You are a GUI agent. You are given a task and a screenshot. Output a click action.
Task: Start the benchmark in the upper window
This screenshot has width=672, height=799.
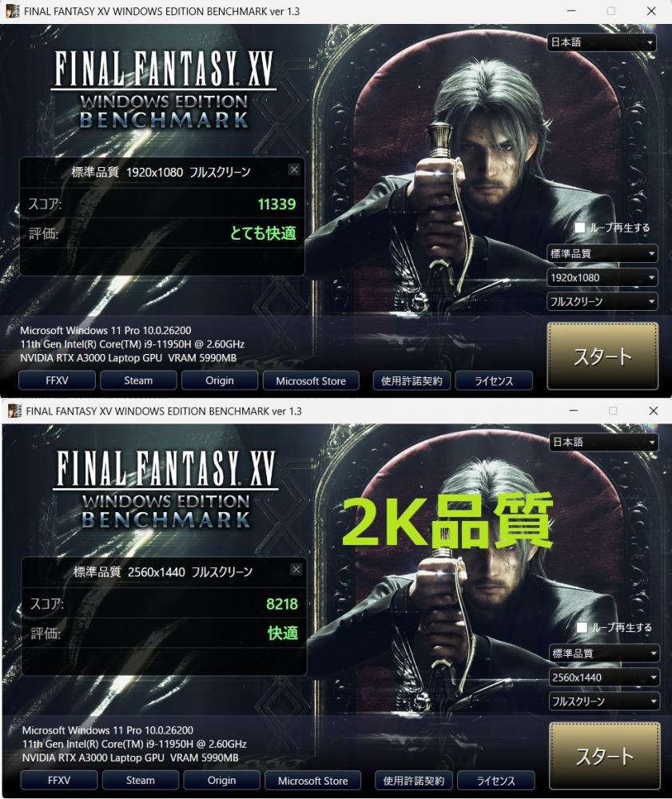602,356
